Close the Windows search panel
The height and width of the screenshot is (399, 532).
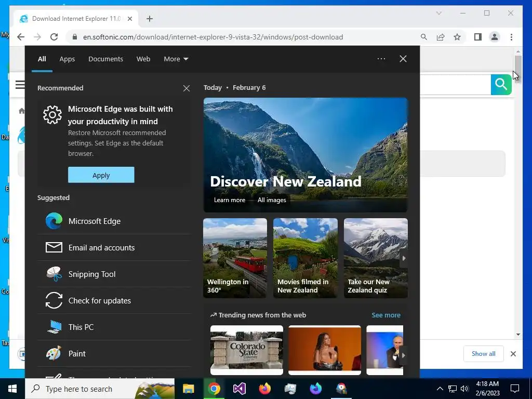click(403, 59)
